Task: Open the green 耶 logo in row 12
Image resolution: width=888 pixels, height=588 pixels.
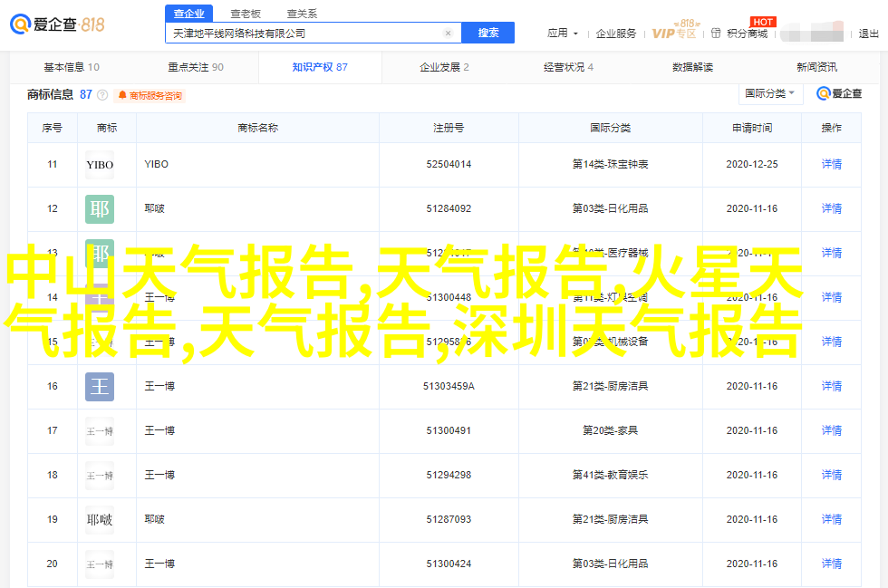Action: (100, 209)
